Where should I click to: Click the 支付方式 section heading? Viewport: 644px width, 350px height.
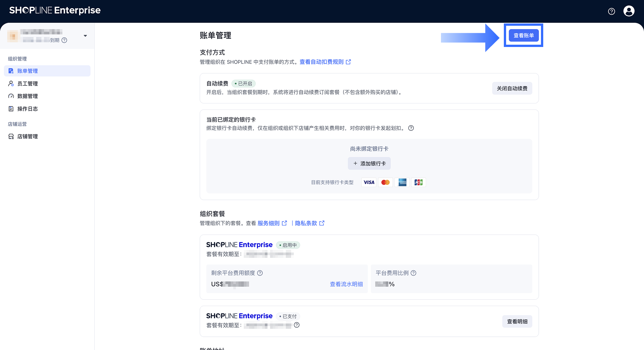tap(213, 52)
